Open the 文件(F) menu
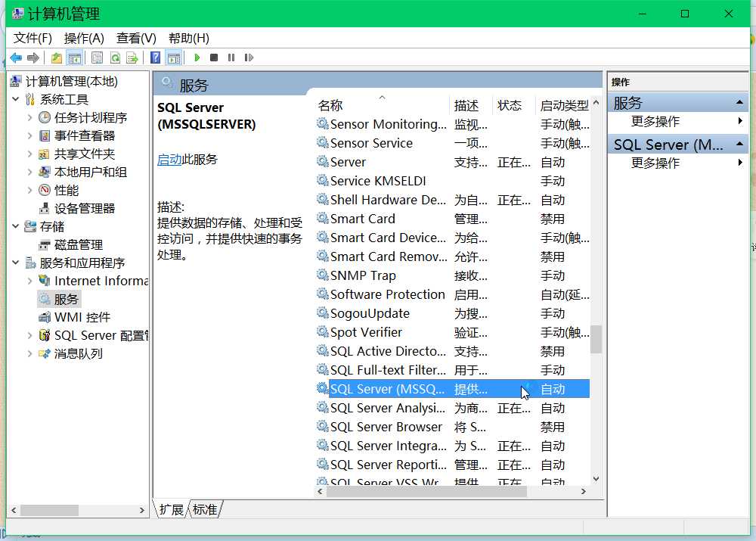 [x=33, y=38]
